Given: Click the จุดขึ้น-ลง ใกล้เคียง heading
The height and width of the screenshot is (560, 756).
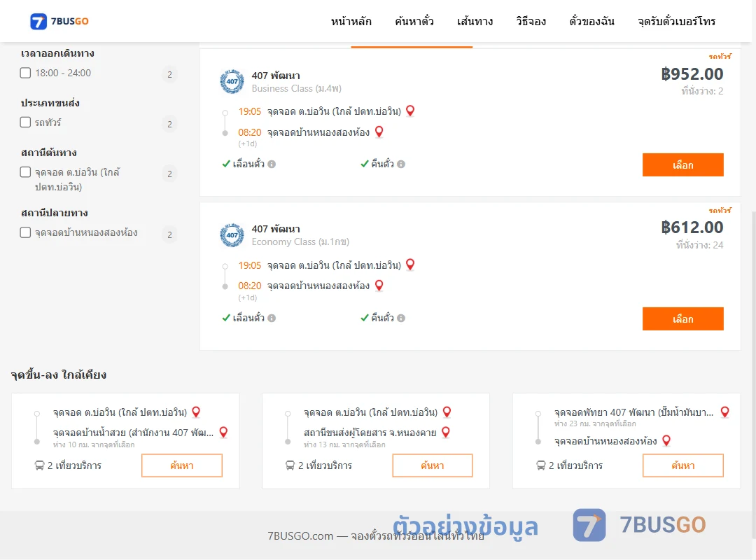Looking at the screenshot, I should coord(59,374).
